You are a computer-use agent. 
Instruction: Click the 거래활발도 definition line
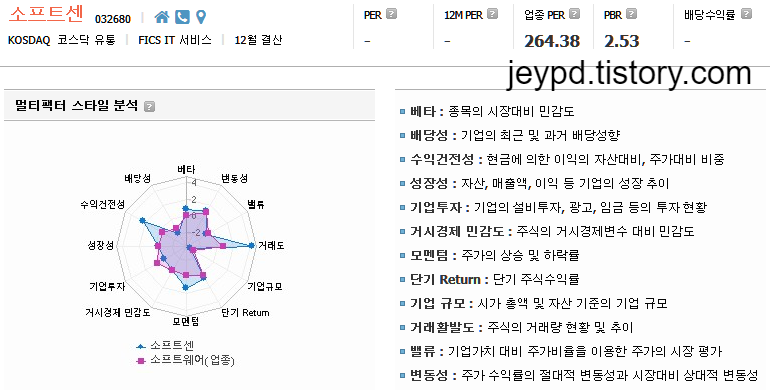pos(517,327)
